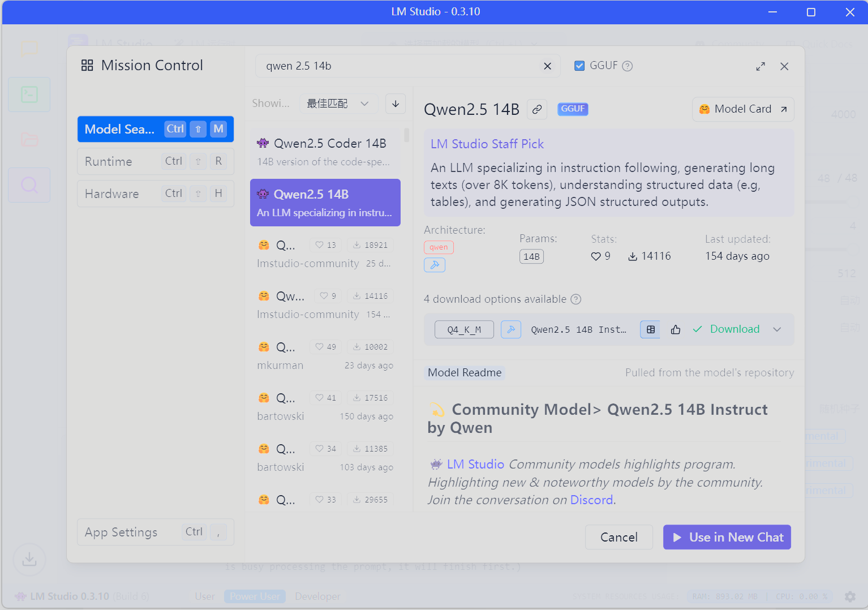Switch to Runtime tab
The height and width of the screenshot is (610, 868).
coord(156,161)
